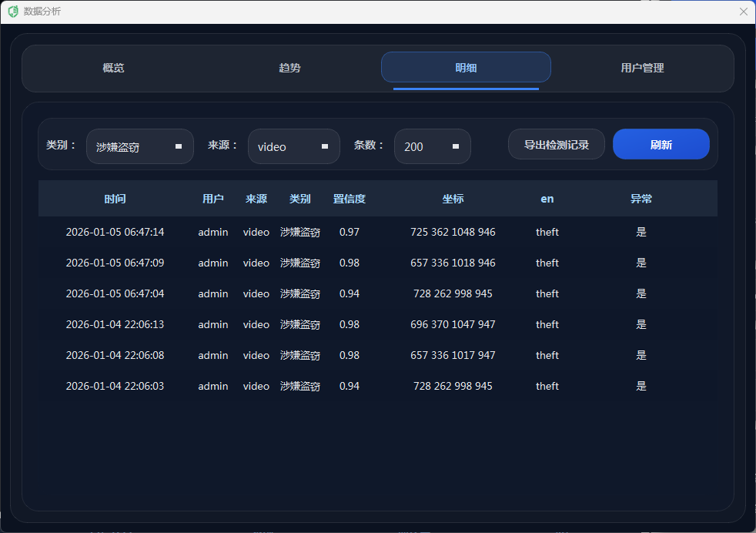This screenshot has height=533, width=756.
Task: Expand the 条数 dropdown showing 200
Action: [x=432, y=146]
